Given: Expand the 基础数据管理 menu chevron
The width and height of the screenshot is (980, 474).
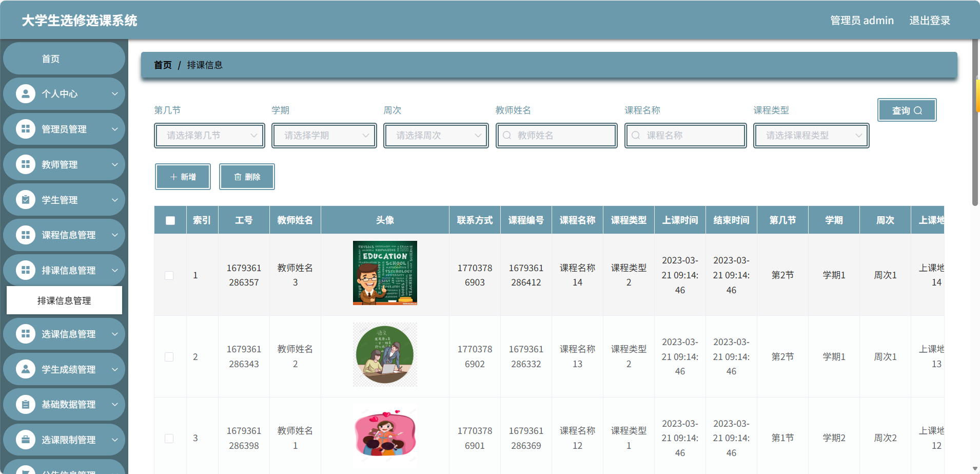Looking at the screenshot, I should [115, 404].
